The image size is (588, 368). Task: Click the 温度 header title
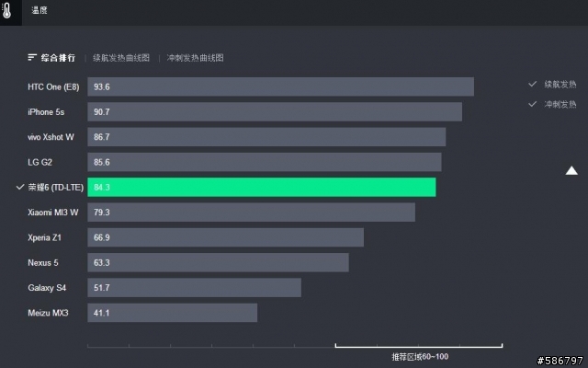(39, 10)
